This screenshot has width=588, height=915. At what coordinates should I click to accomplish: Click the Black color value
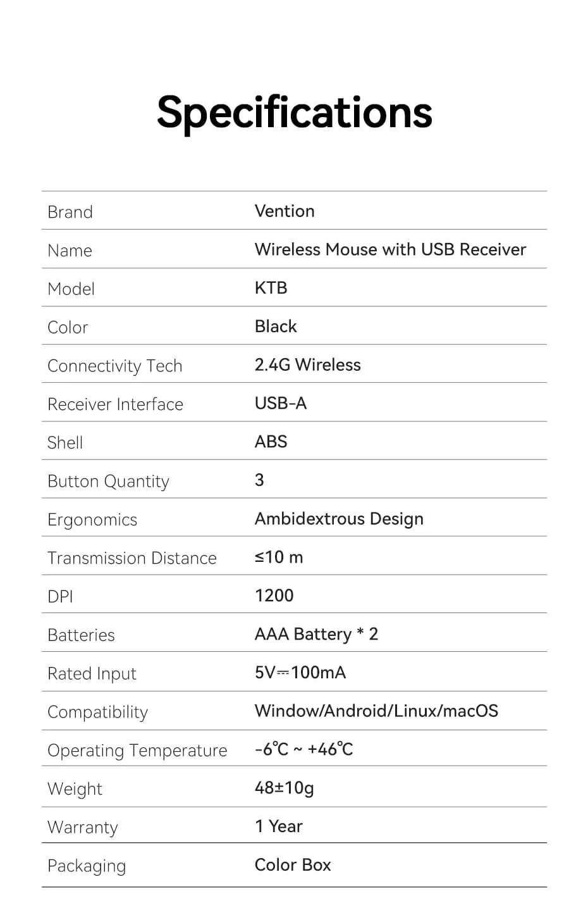click(x=276, y=327)
